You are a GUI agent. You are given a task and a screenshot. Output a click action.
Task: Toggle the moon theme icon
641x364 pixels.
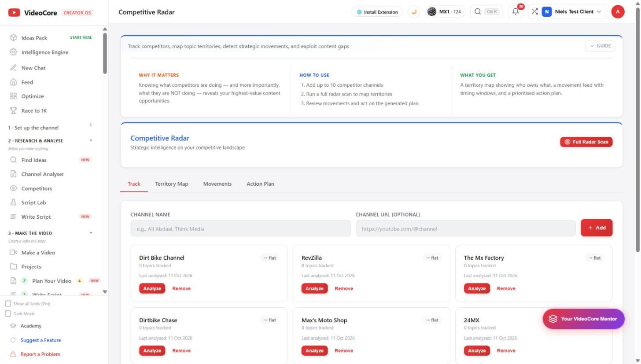point(414,12)
